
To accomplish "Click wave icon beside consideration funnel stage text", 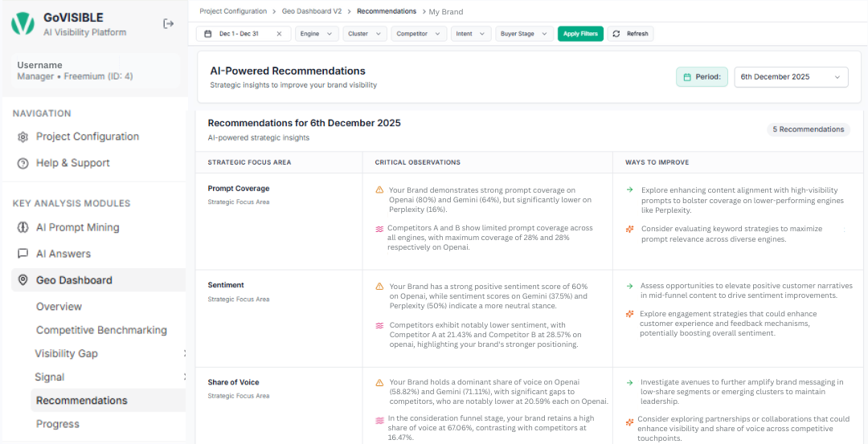I will coord(379,420).
